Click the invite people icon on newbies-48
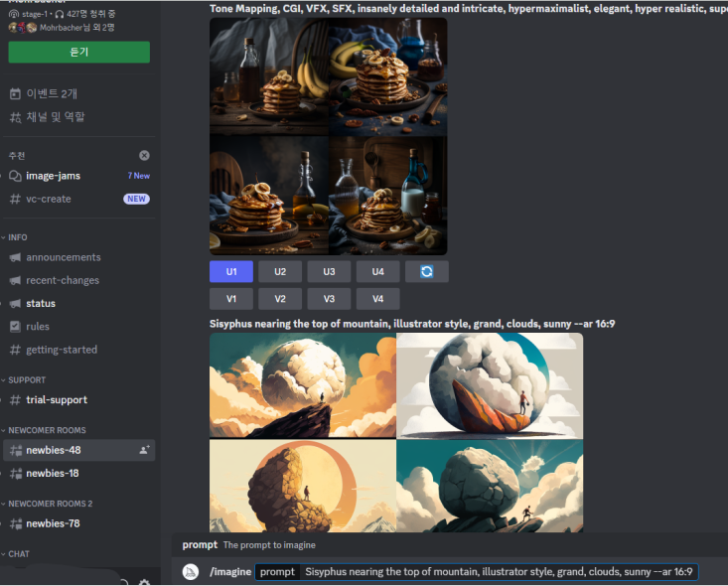 click(x=144, y=450)
